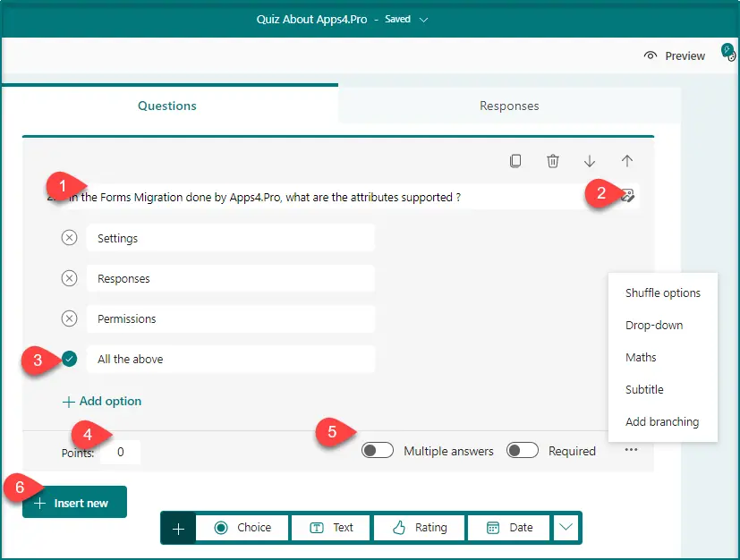Screen dimensions: 740x560
Task: Choose Shuffle options in the menu
Action: click(663, 293)
